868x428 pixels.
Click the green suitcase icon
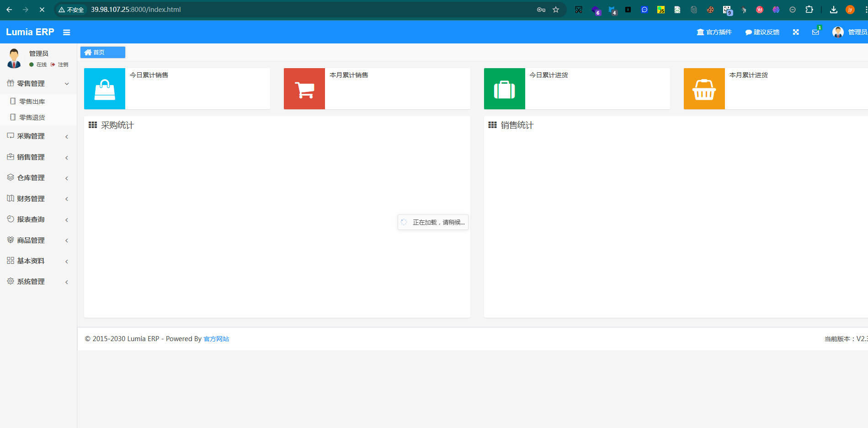click(x=504, y=89)
